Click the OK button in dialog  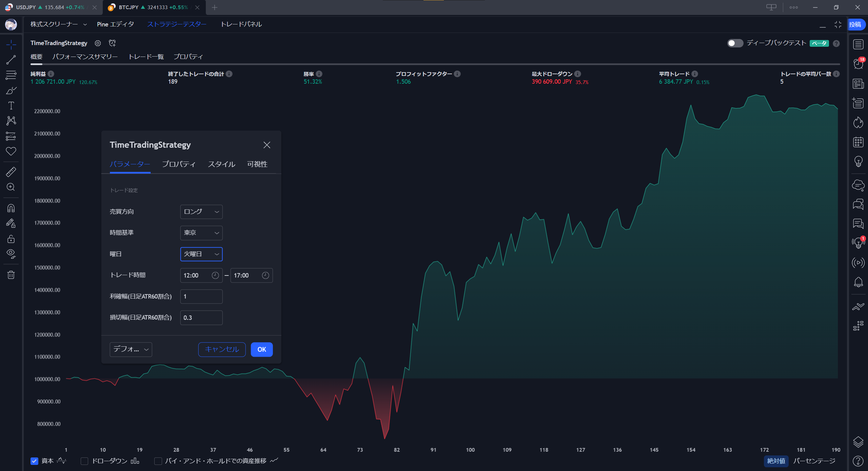(x=261, y=349)
